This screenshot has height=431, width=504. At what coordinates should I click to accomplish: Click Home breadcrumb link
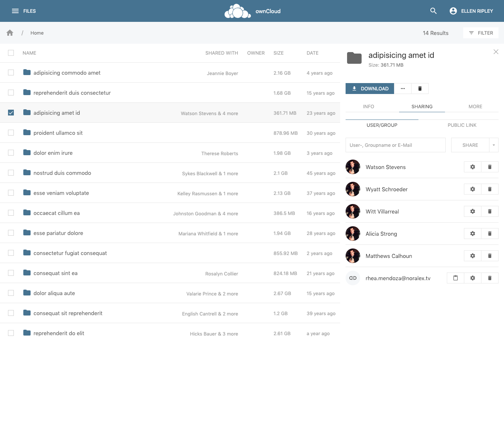[37, 33]
